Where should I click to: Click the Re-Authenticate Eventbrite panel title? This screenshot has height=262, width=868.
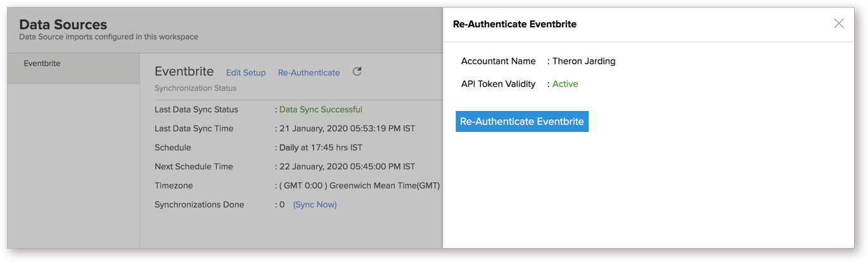[x=514, y=24]
